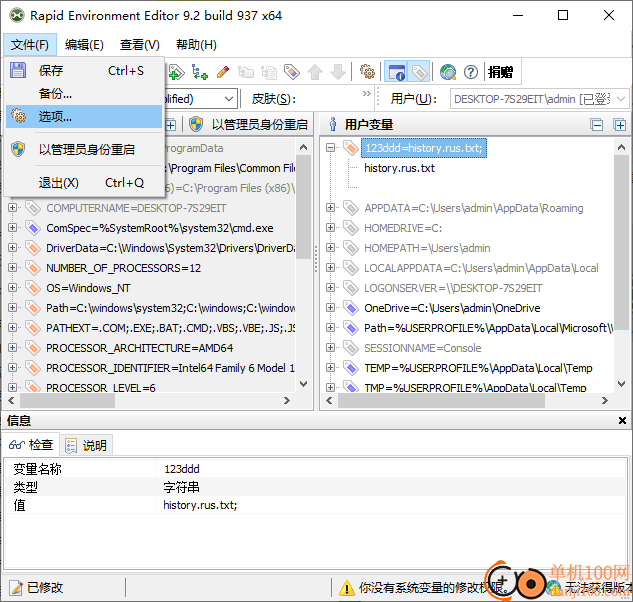Click the Add variable icon with green plus

click(176, 72)
